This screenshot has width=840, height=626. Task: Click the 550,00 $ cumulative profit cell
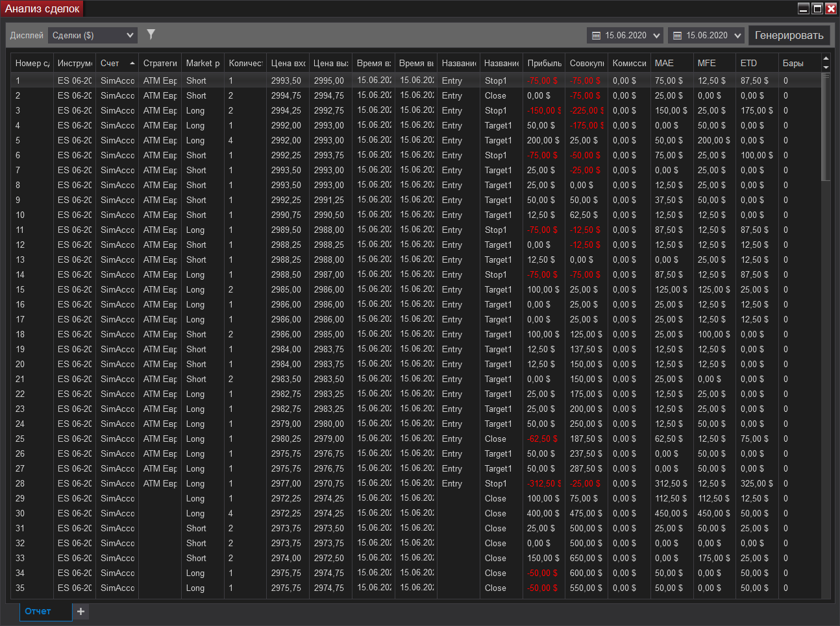(587, 588)
